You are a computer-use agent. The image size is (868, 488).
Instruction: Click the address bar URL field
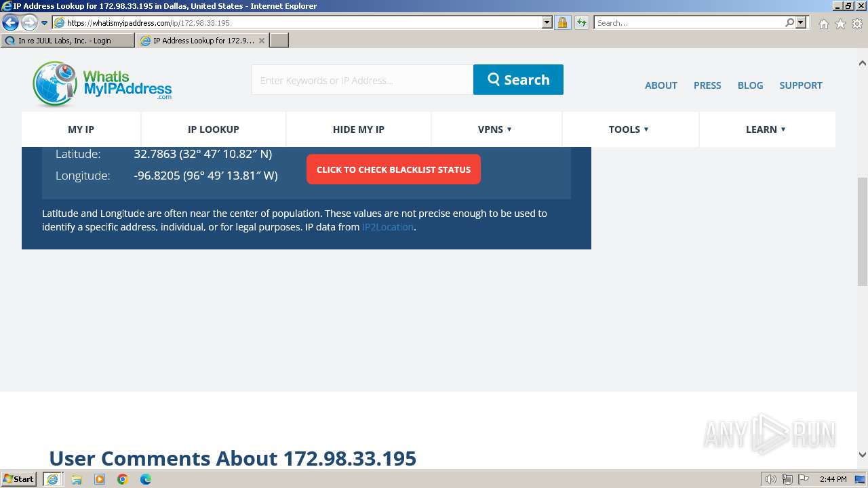point(302,23)
